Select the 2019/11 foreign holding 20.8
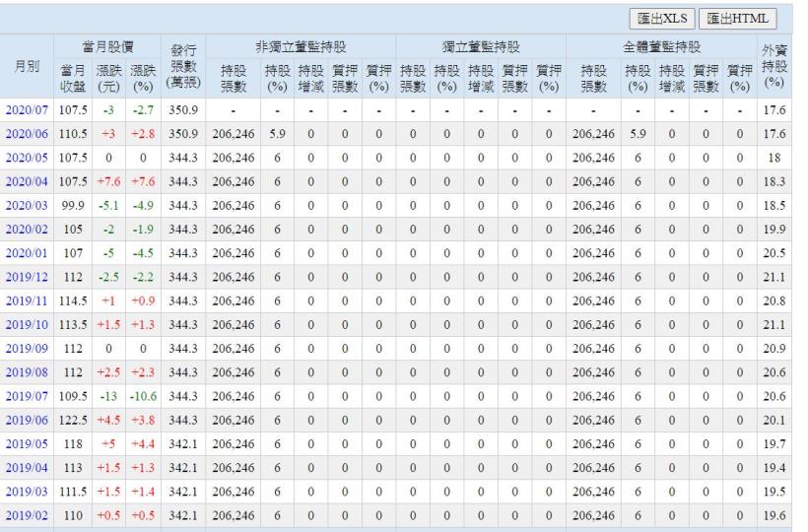 click(x=774, y=300)
